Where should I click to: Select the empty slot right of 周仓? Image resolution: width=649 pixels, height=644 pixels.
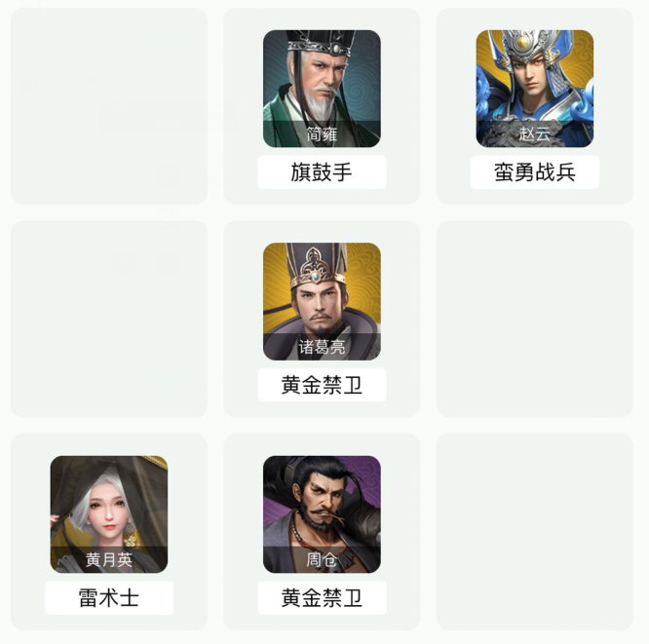point(535,532)
